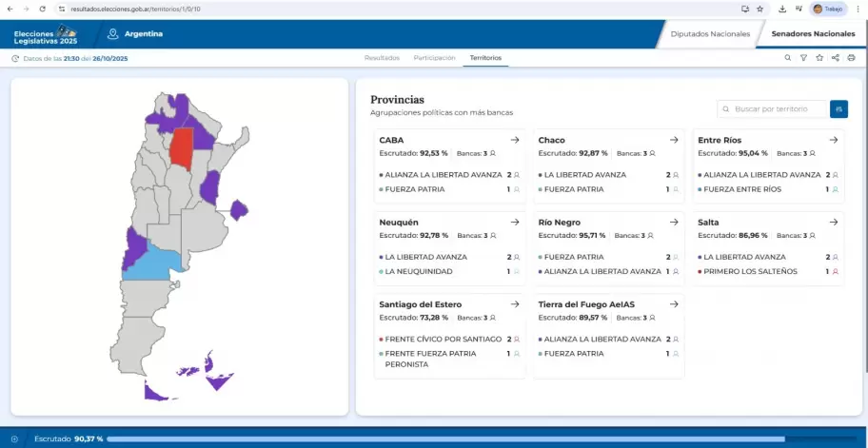Click the favorites star in page toolbar
Viewport: 868px width, 448px height.
[819, 58]
